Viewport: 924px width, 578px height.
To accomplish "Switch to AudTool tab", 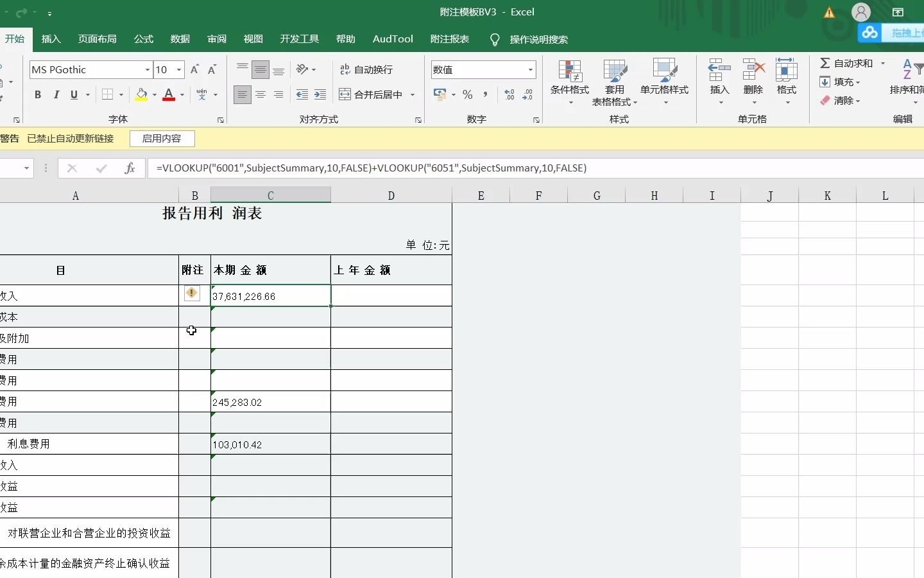I will click(x=393, y=39).
